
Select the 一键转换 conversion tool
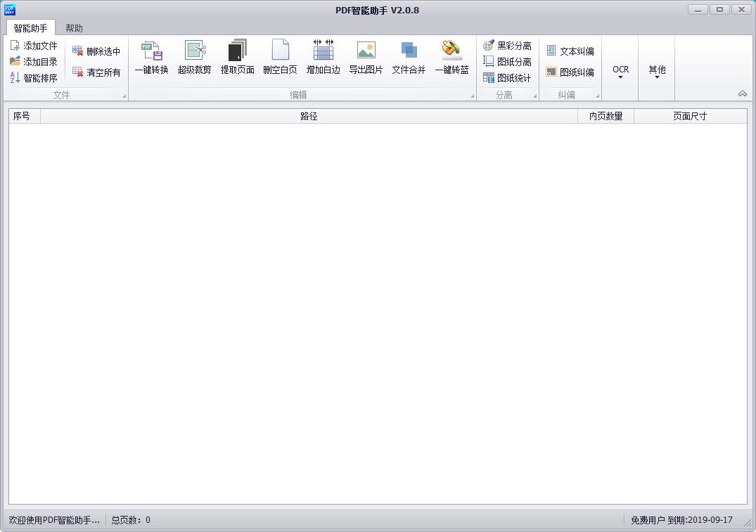(151, 58)
